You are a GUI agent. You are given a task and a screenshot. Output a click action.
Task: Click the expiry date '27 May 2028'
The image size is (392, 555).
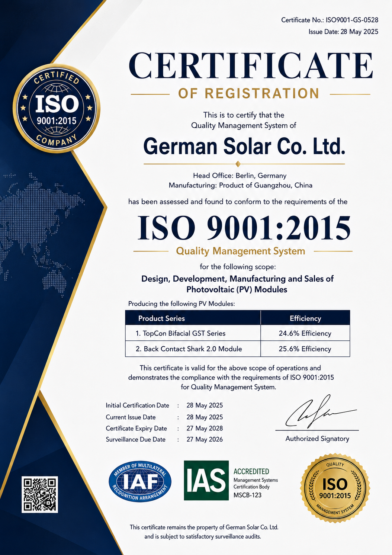pos(205,429)
